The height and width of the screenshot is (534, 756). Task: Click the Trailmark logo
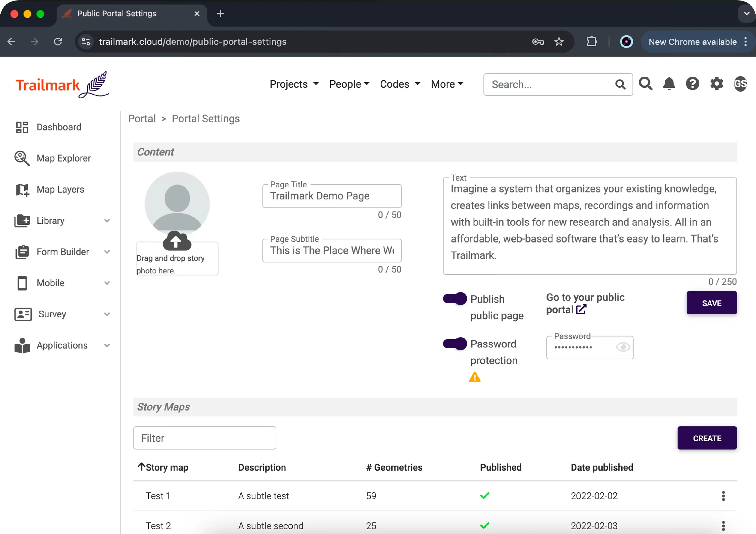tap(62, 85)
